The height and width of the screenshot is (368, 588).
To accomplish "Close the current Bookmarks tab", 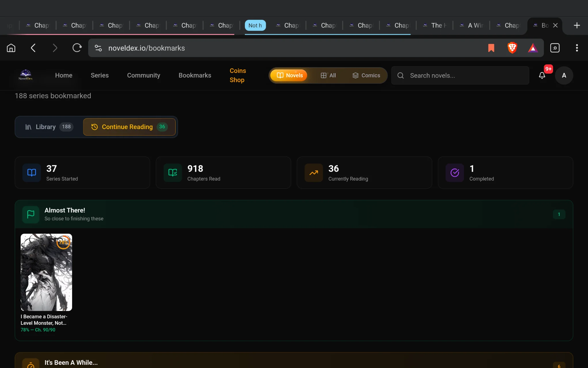I will coord(555,25).
